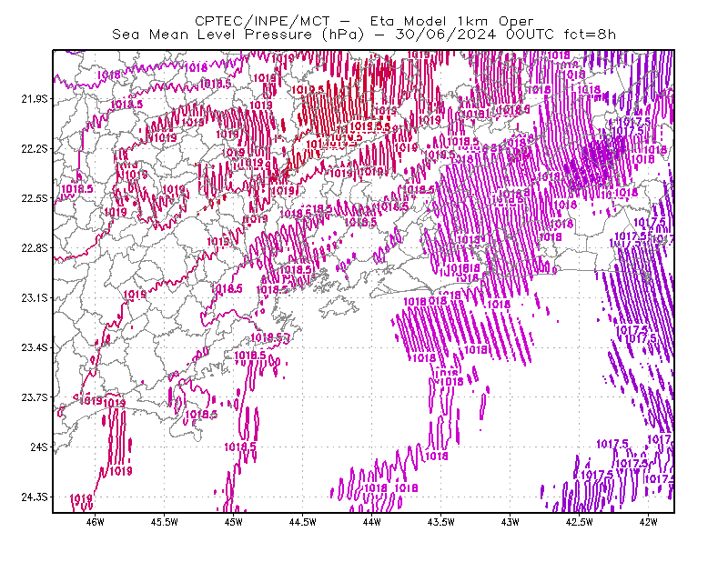Click the 44W longitude axis label
This screenshot has width=728, height=562.
click(x=372, y=522)
